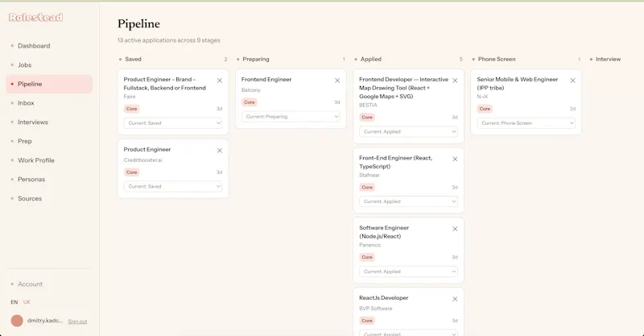This screenshot has width=644, height=336.
Task: Click the Pipeline page heading
Action: (138, 24)
